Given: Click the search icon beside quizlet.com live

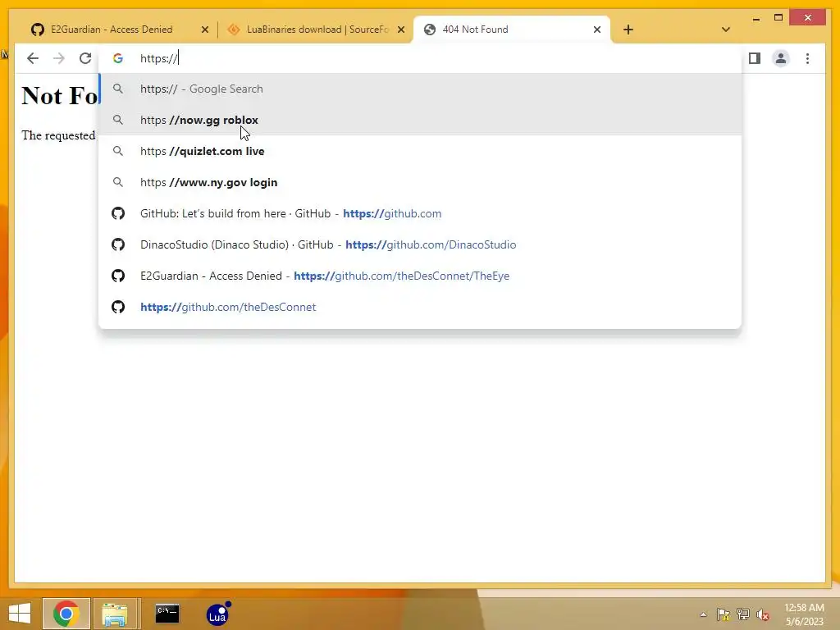Looking at the screenshot, I should click(x=118, y=151).
